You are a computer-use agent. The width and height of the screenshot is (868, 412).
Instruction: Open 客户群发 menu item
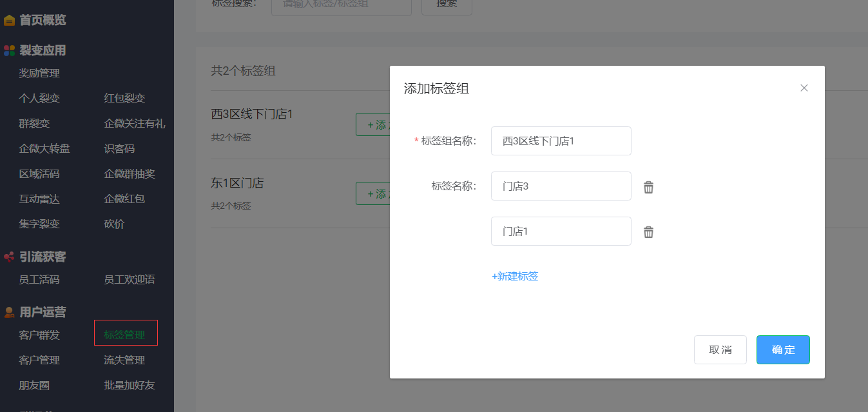pyautogui.click(x=39, y=335)
